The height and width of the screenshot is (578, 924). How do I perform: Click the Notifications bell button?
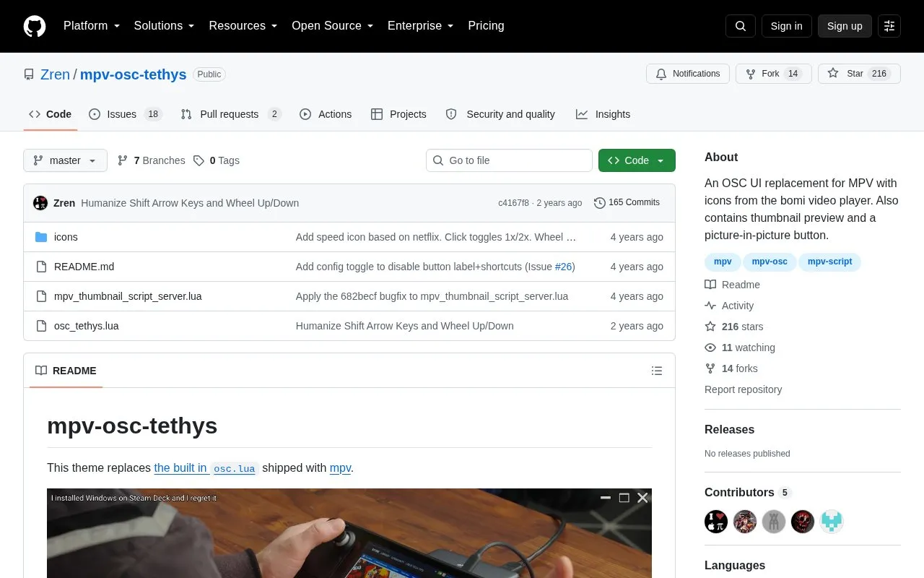click(688, 74)
